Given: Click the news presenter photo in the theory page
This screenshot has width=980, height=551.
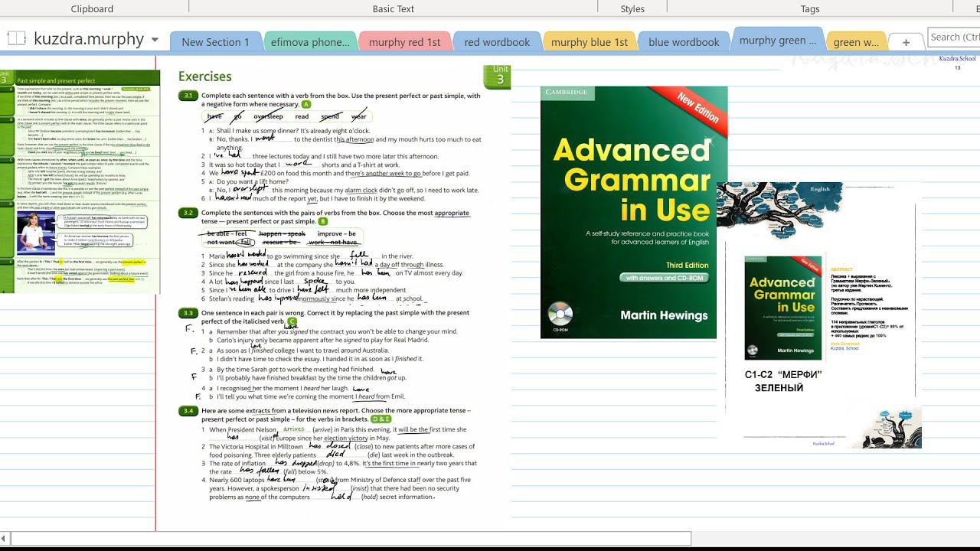Looking at the screenshot, I should pyautogui.click(x=36, y=233).
